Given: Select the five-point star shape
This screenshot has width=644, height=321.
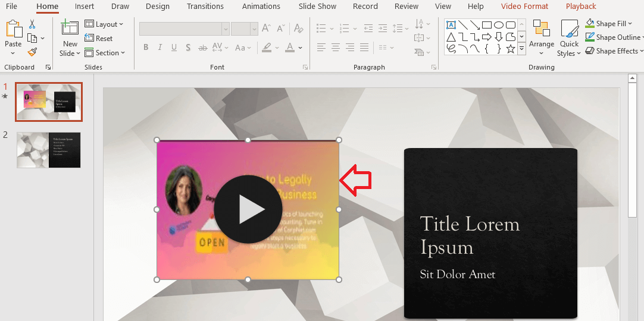Looking at the screenshot, I should pyautogui.click(x=511, y=49).
